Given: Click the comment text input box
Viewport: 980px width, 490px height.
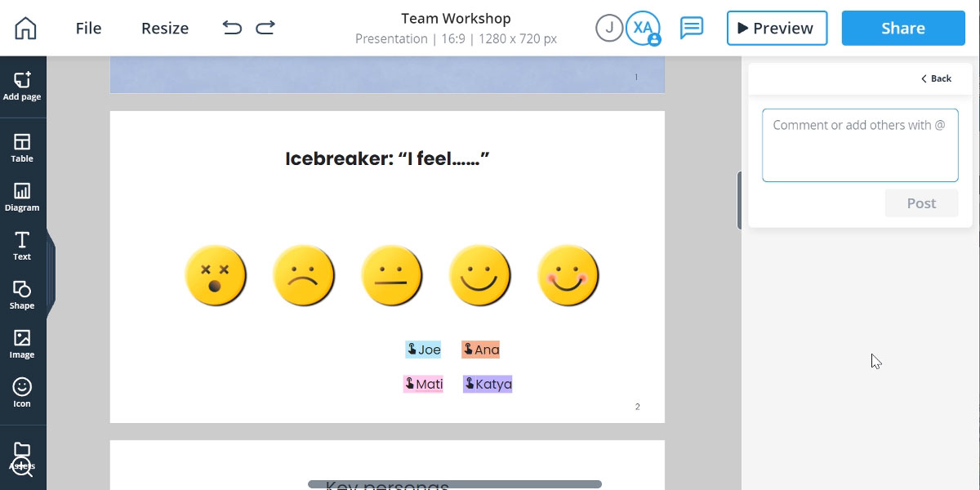Looking at the screenshot, I should coord(860,145).
